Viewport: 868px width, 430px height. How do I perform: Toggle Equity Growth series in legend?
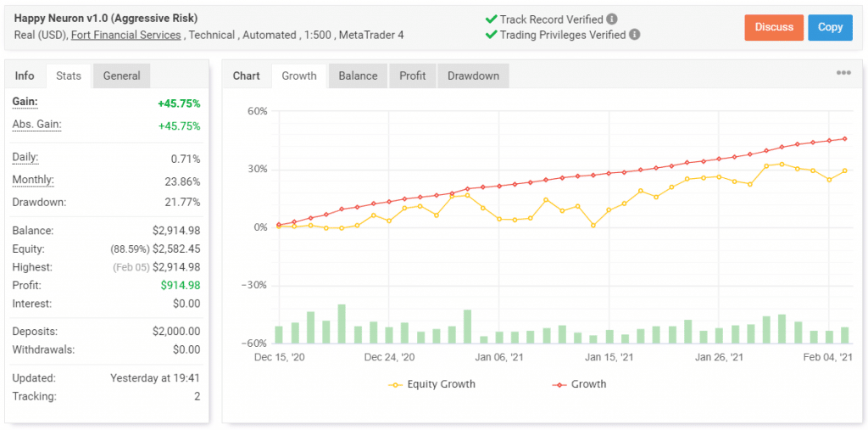pos(431,384)
